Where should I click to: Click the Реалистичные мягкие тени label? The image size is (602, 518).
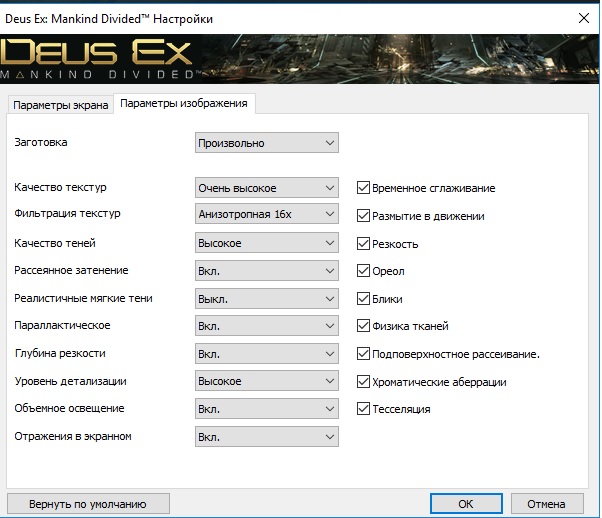tap(83, 298)
